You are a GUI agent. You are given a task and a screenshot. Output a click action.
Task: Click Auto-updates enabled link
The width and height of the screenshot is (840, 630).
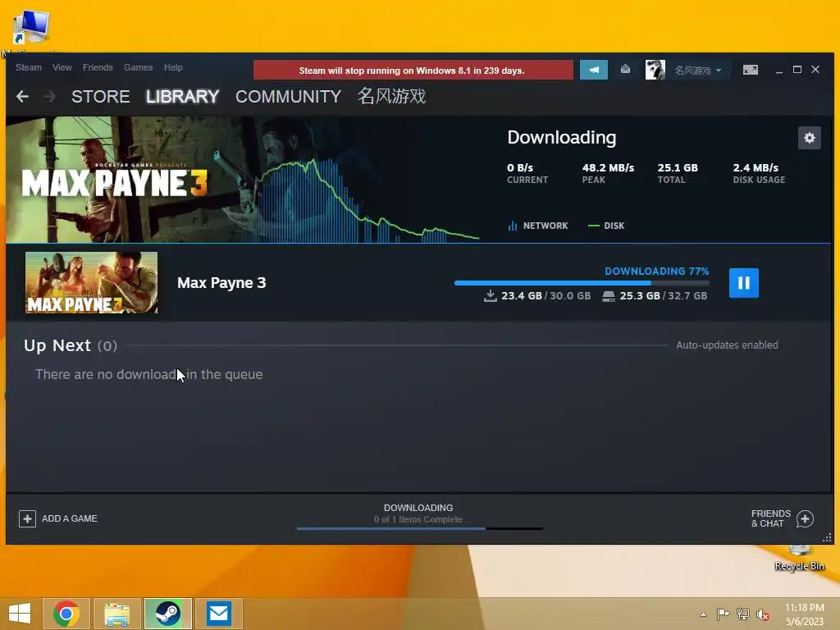tap(727, 345)
